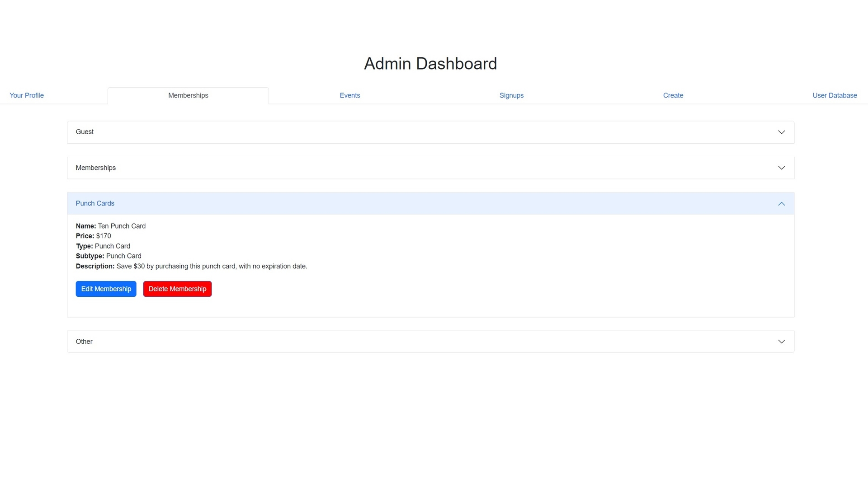Go to the Signups tab
This screenshot has height=487, width=868.
(x=511, y=95)
